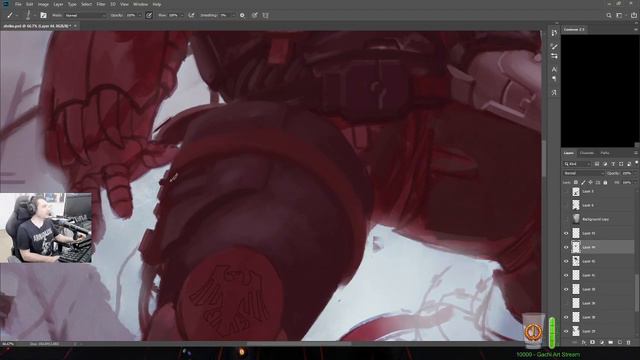Image resolution: width=640 pixels, height=360 pixels.
Task: Hide the layer directly above selected layer
Action: tap(566, 233)
